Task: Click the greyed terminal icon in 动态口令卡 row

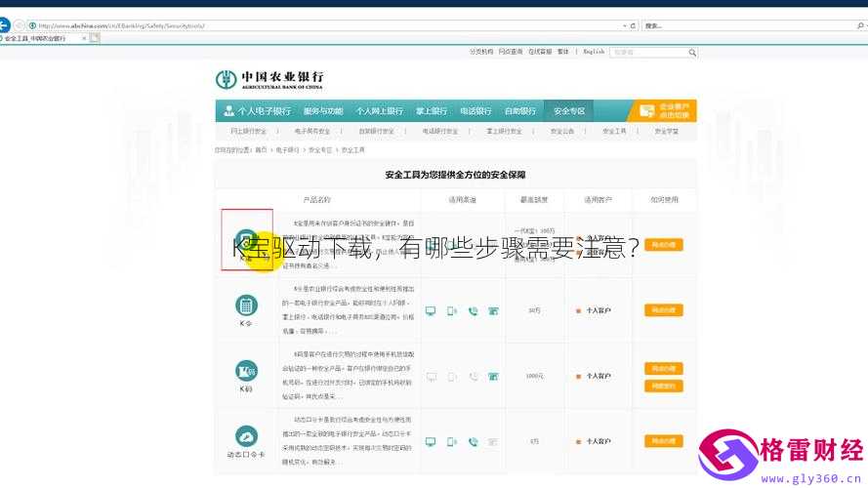Action: tap(493, 441)
